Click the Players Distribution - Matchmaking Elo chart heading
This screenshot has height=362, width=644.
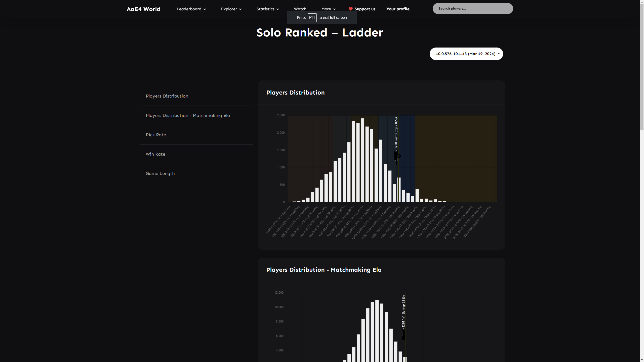point(324,270)
